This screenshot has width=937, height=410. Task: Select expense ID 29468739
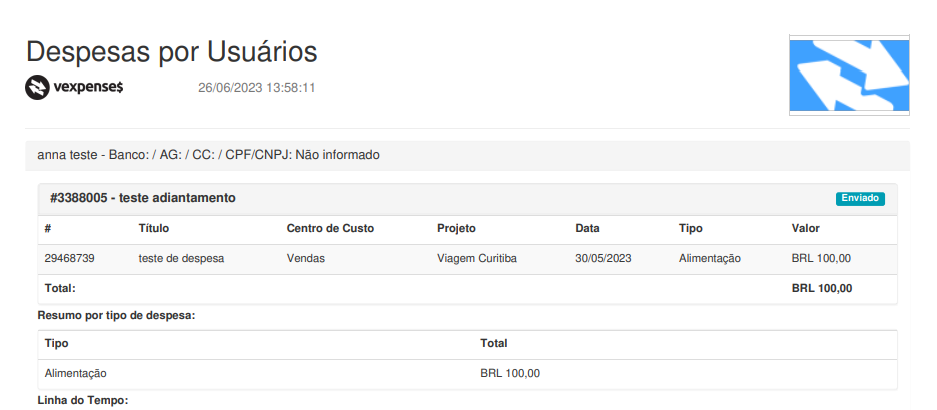[69, 259]
